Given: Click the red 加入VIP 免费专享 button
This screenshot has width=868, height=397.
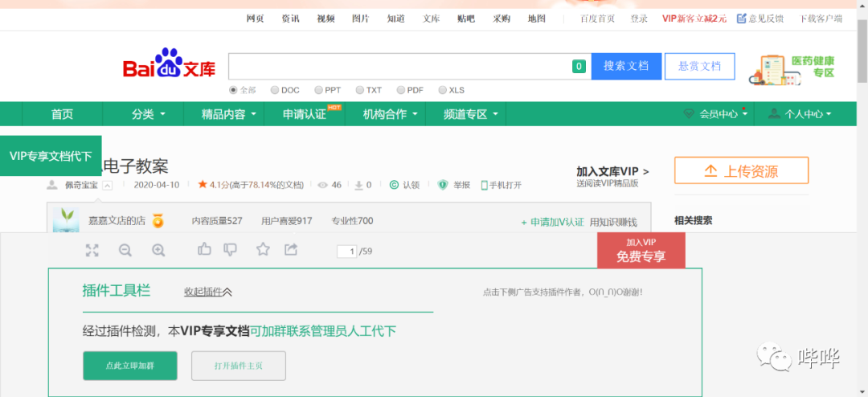Looking at the screenshot, I should [641, 250].
